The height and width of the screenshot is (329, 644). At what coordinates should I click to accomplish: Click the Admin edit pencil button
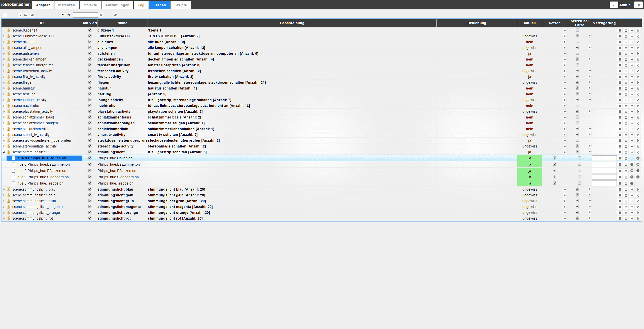[614, 5]
